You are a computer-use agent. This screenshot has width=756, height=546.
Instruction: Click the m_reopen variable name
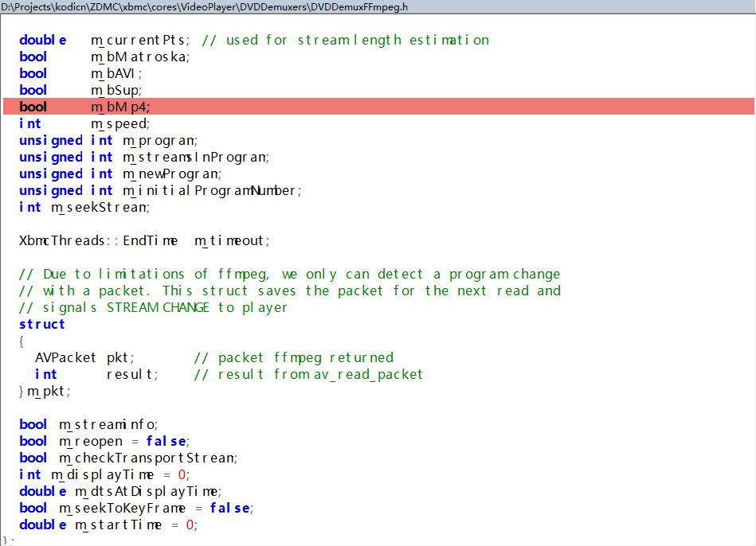pyautogui.click(x=91, y=441)
